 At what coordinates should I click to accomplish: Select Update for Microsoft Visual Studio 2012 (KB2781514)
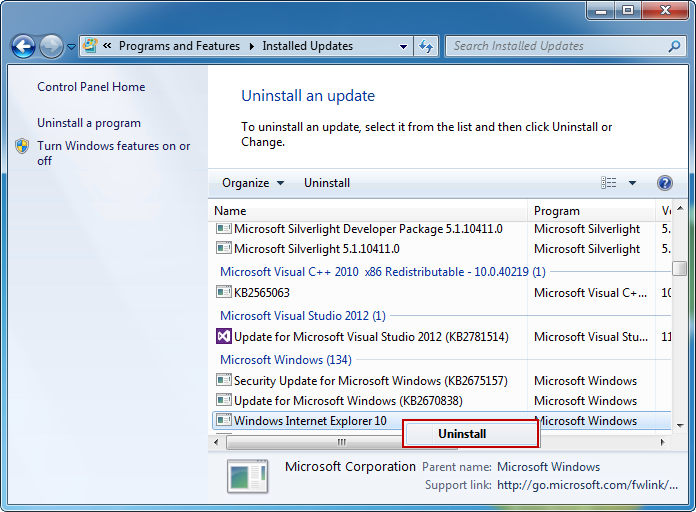pos(371,337)
